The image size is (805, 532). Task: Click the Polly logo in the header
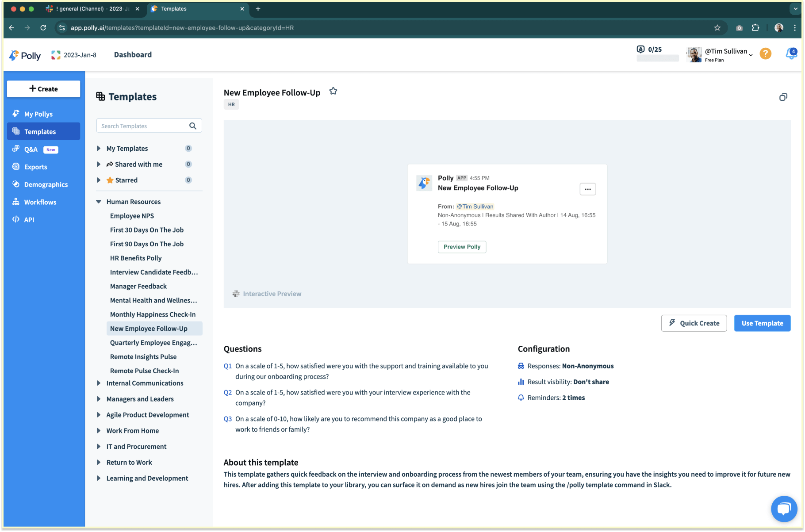[x=24, y=55]
